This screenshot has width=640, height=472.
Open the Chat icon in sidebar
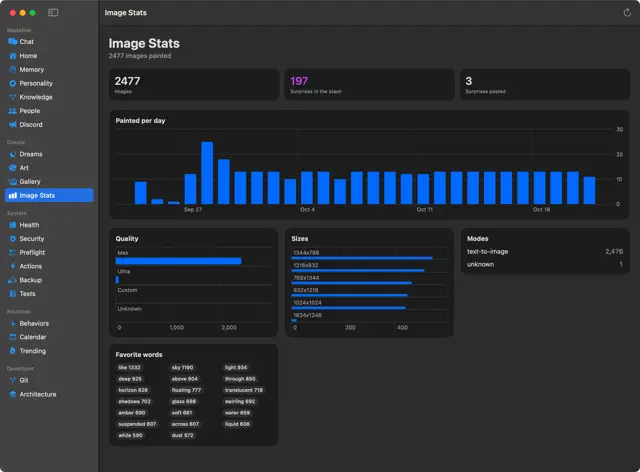(13, 42)
